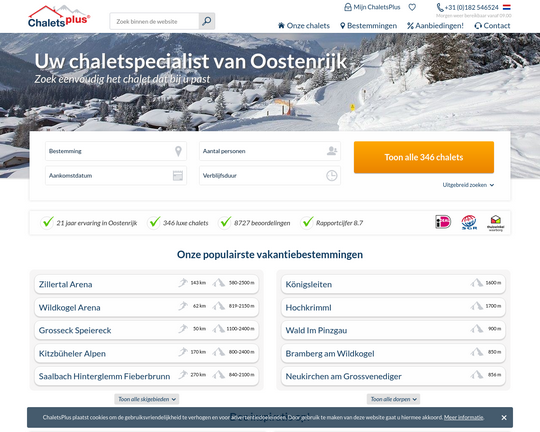Expand Toon alle dorpen
The image size is (540, 432).
[x=393, y=399]
